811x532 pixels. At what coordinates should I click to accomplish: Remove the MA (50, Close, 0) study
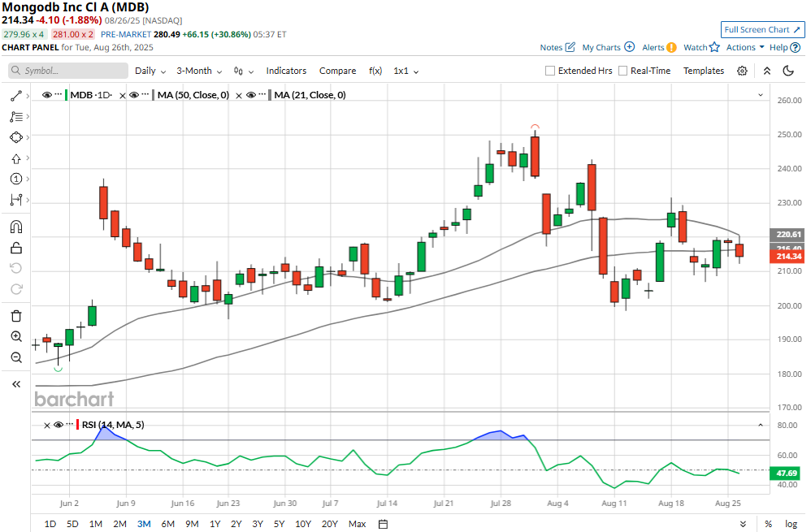[123, 95]
